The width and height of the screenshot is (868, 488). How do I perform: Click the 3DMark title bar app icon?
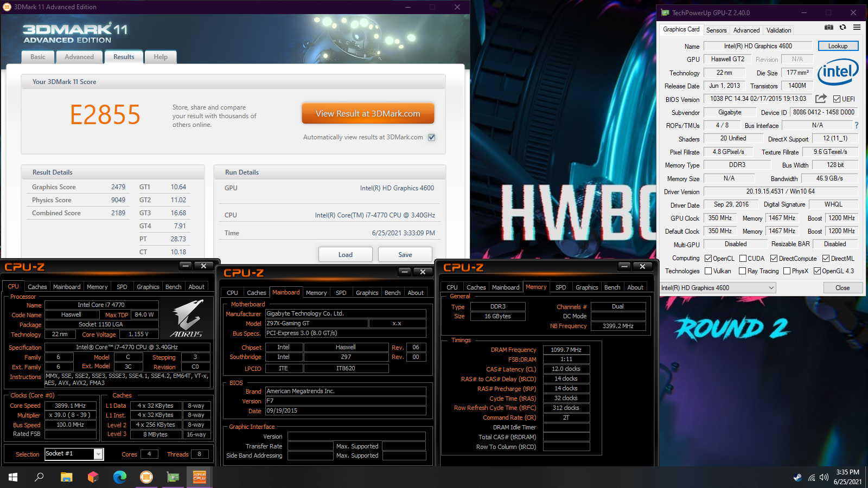click(7, 7)
